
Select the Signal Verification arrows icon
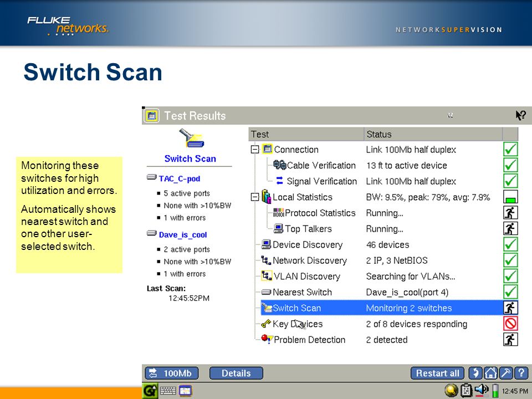tap(279, 181)
